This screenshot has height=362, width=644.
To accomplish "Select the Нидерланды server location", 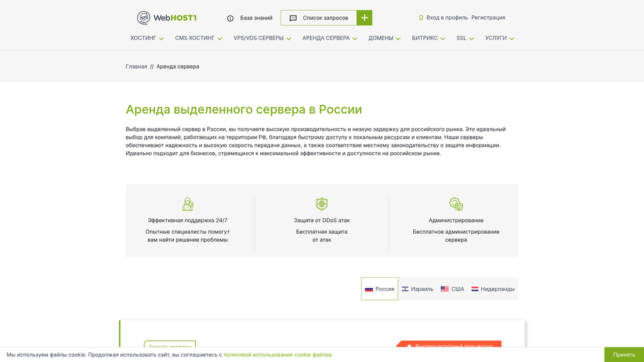I will pos(494,288).
